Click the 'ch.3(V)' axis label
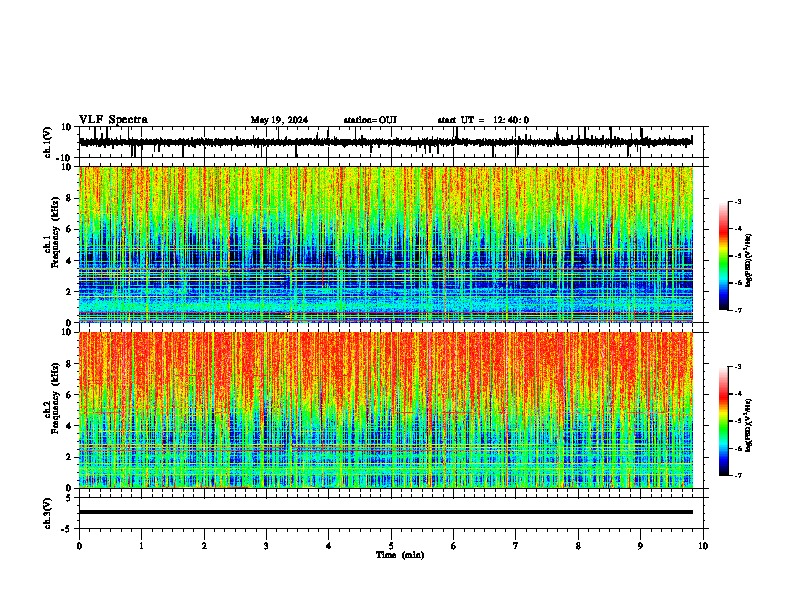Viewport: 792px width, 612px height. pyautogui.click(x=48, y=513)
